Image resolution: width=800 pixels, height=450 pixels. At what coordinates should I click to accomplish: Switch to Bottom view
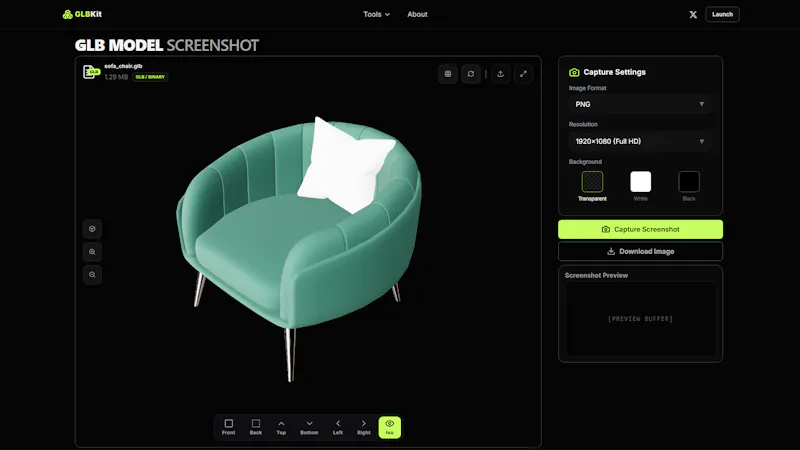click(309, 427)
